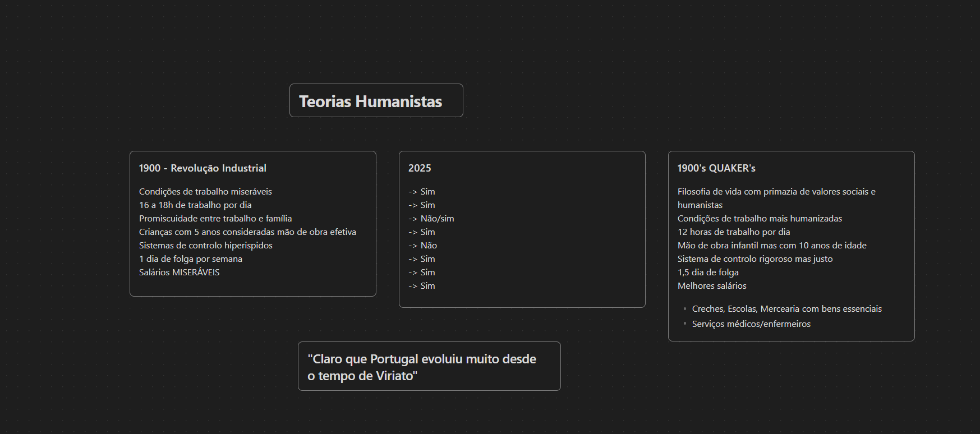Click "16 a 18h de trabalho por dia"
980x434 pixels.
(x=195, y=205)
